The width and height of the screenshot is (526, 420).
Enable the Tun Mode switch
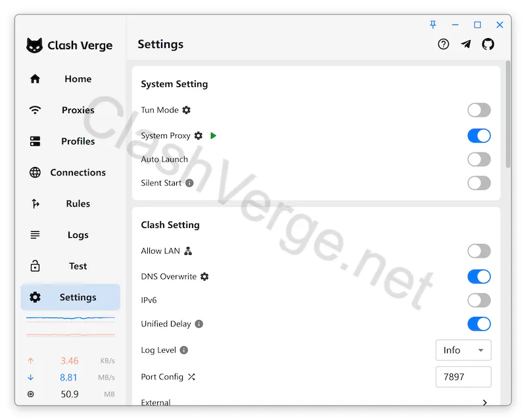[479, 110]
